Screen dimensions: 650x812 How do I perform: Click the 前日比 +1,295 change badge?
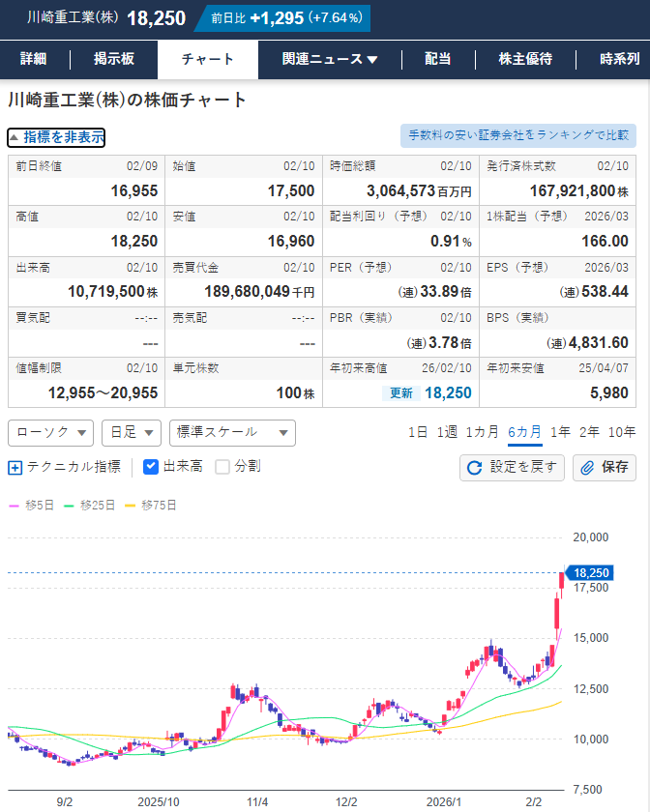283,18
